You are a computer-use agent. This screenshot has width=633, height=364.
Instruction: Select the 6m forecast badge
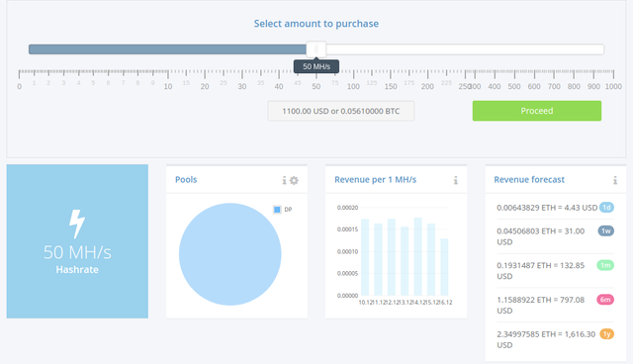coord(605,300)
